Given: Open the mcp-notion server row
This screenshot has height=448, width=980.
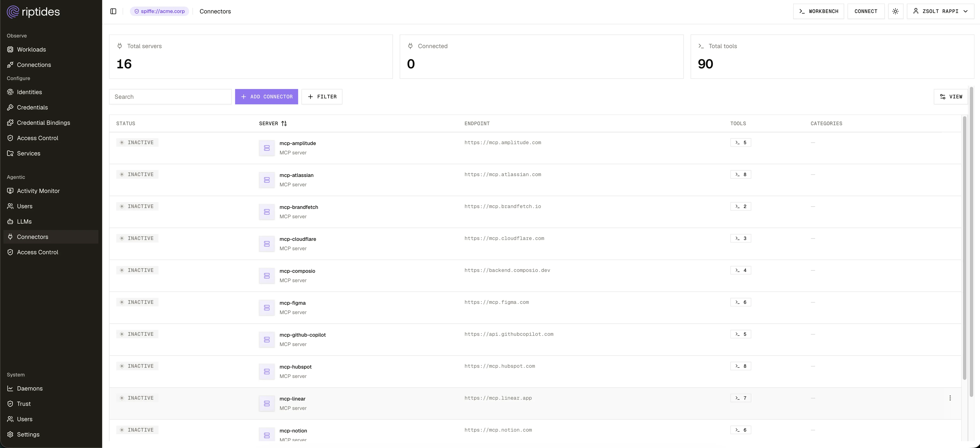Looking at the screenshot, I should click(535, 431).
